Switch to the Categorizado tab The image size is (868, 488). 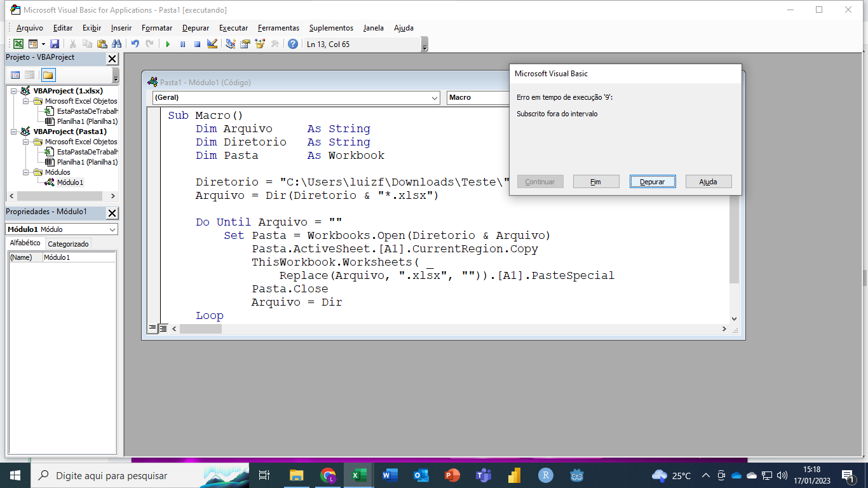pos(69,244)
